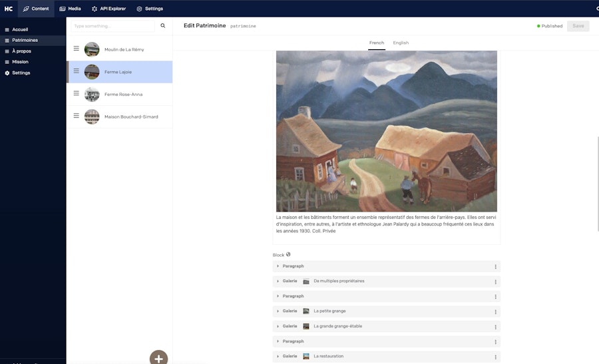Open the Media tab
The image size is (599, 364).
pos(70,9)
